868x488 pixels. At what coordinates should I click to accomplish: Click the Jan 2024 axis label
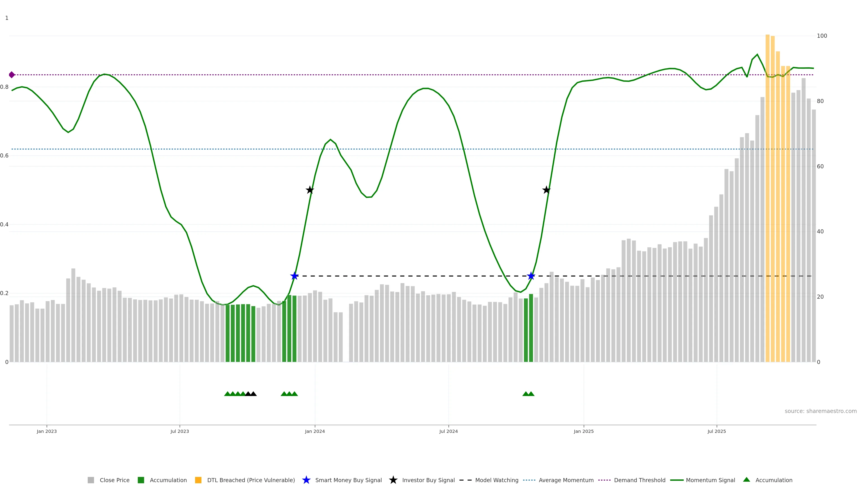pyautogui.click(x=315, y=431)
